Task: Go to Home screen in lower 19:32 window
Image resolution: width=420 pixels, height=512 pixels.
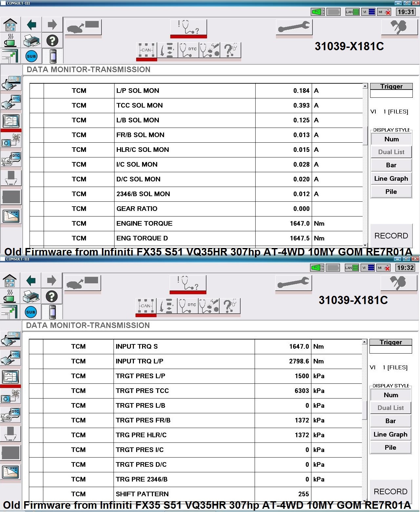Action: [x=10, y=280]
